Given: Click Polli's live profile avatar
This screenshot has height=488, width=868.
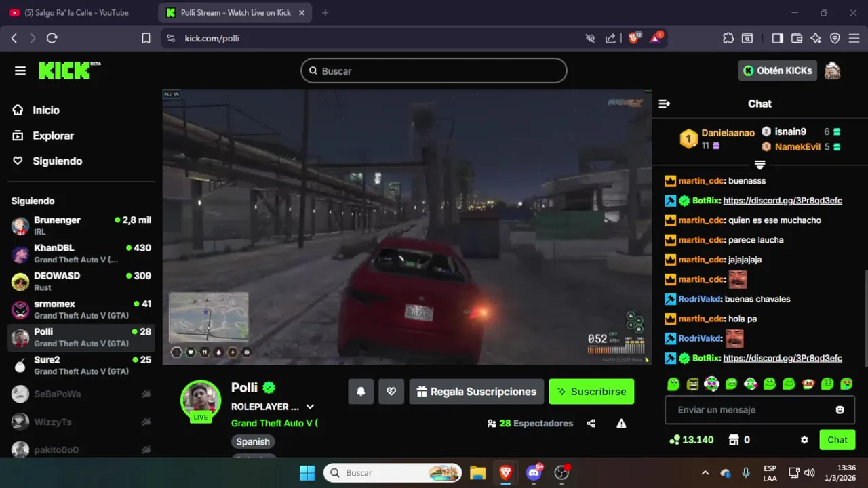Looking at the screenshot, I should [201, 400].
